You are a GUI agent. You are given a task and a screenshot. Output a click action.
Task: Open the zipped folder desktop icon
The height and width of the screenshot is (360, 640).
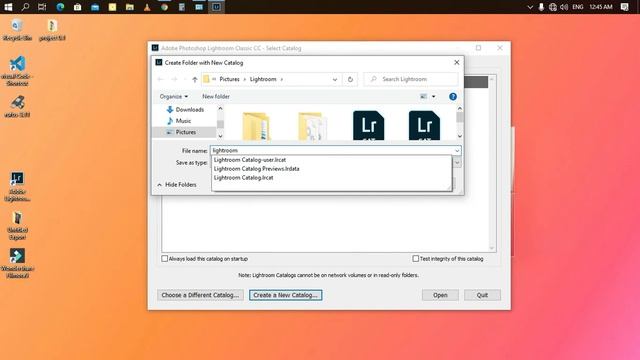point(52,30)
